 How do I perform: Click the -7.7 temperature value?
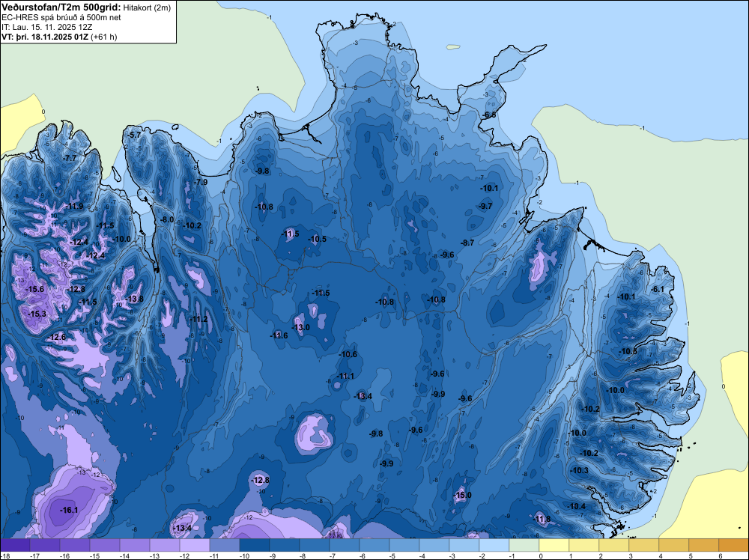pyautogui.click(x=70, y=158)
